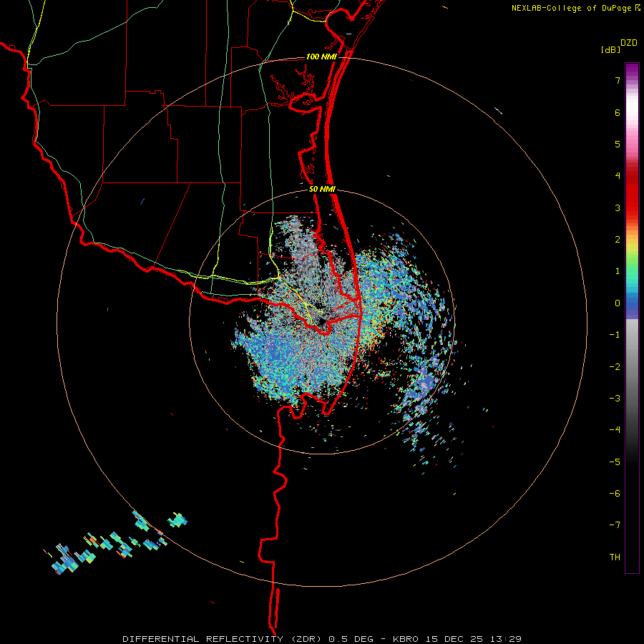This screenshot has height=644, width=644.
Task: Click the -2 value on color scale
Action: tap(615, 367)
